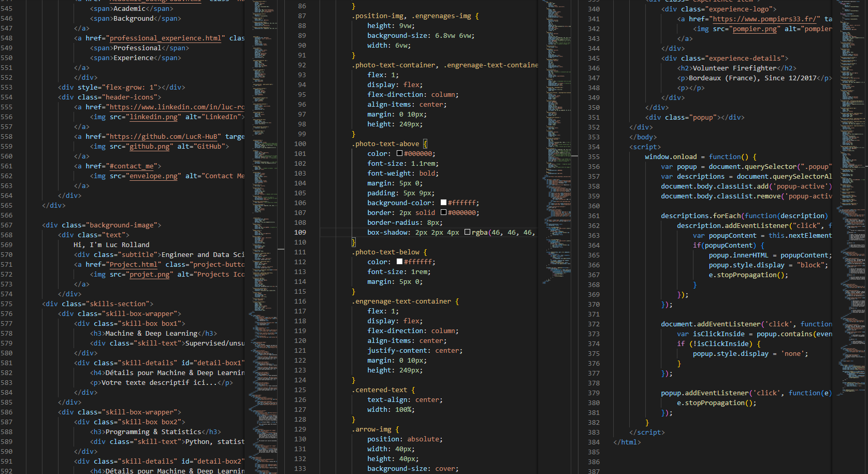Open the color picker swatch for color #000000 on line 101
Screen dimensions: 868x474
399,154
